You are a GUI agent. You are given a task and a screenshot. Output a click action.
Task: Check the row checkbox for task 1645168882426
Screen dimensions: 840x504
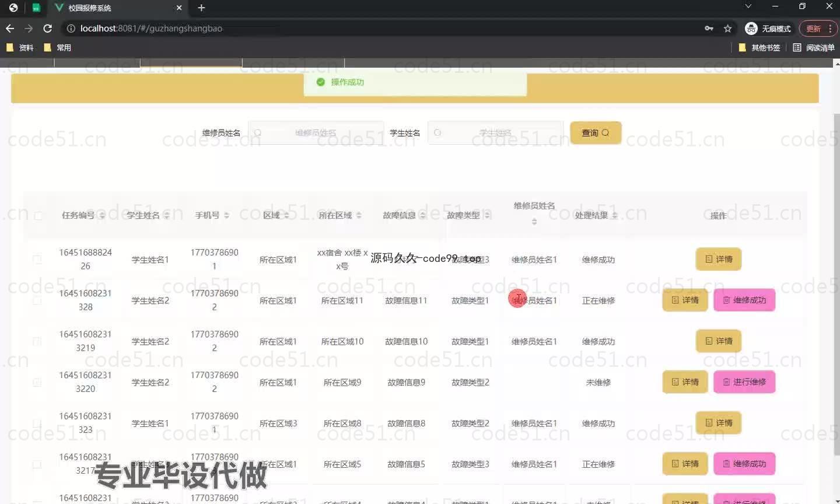(x=37, y=260)
